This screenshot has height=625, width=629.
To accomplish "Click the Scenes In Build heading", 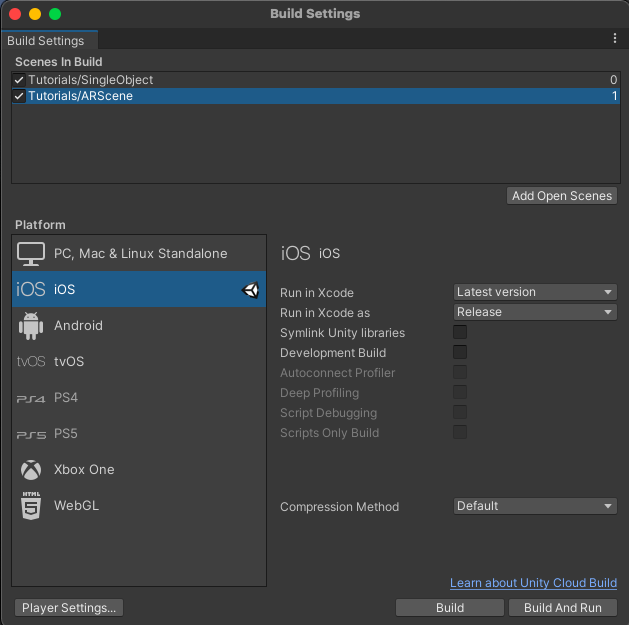I will coord(59,62).
